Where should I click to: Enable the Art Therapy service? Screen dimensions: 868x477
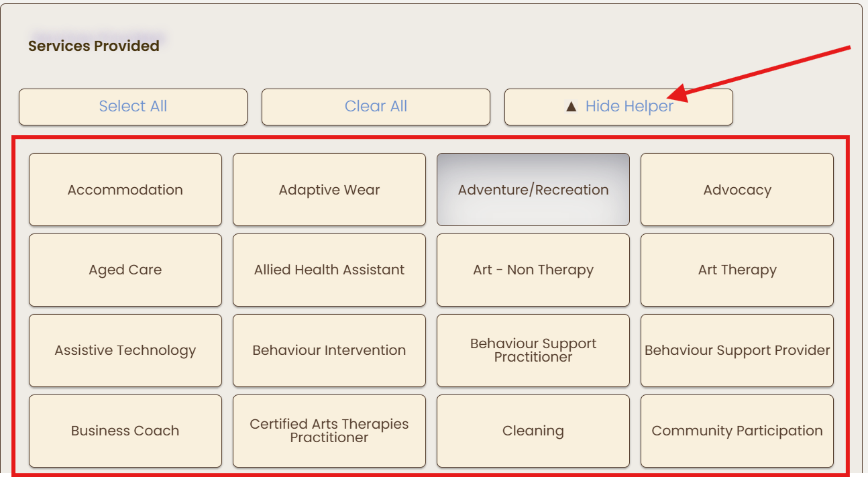(737, 270)
